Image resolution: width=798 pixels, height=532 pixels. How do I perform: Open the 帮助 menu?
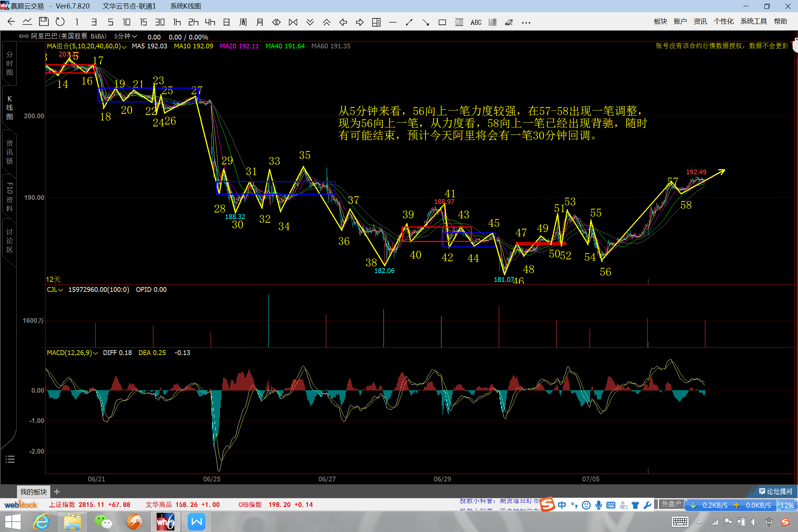pos(781,21)
